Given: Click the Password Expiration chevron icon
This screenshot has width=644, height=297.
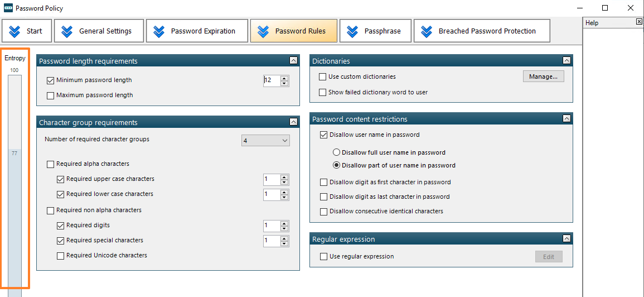Looking at the screenshot, I should tap(159, 31).
